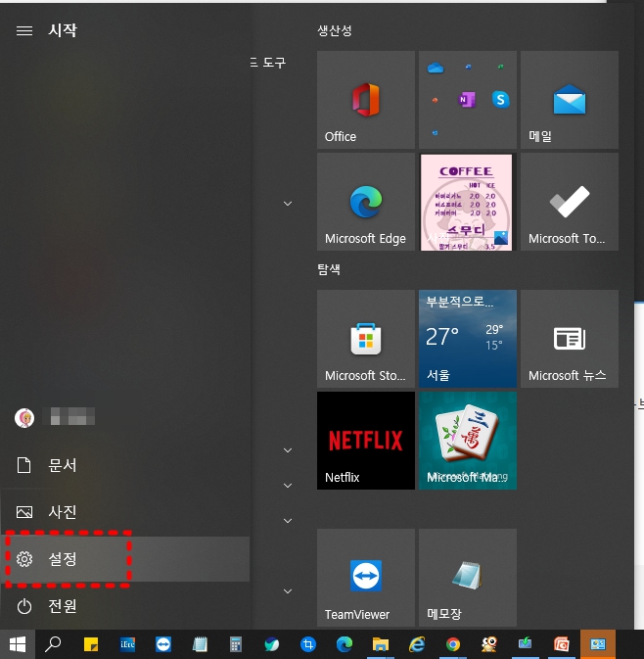Open Sticky Notes from the taskbar
The width and height of the screenshot is (644, 659).
pyautogui.click(x=91, y=644)
